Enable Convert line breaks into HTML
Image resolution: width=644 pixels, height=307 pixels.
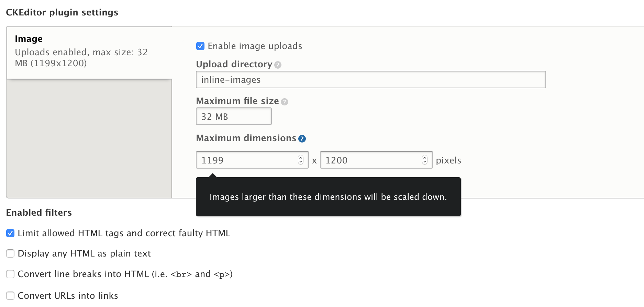[x=10, y=274]
